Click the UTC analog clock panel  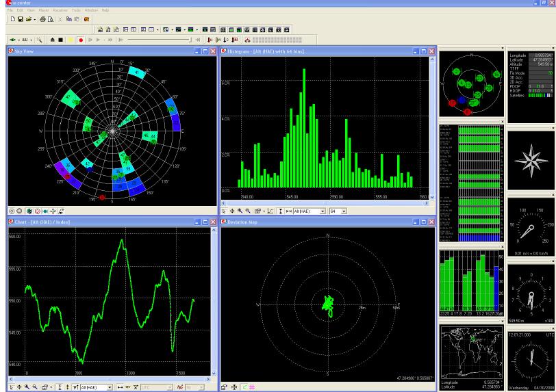click(531, 361)
